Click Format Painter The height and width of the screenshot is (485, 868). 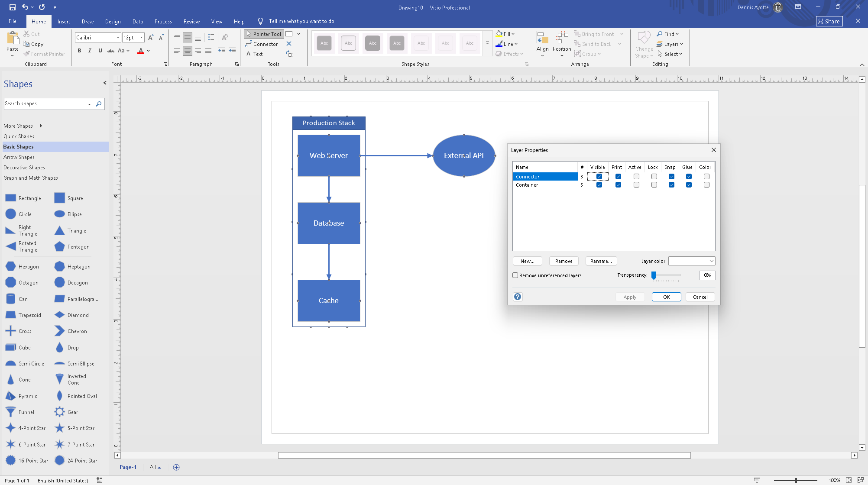coord(44,54)
